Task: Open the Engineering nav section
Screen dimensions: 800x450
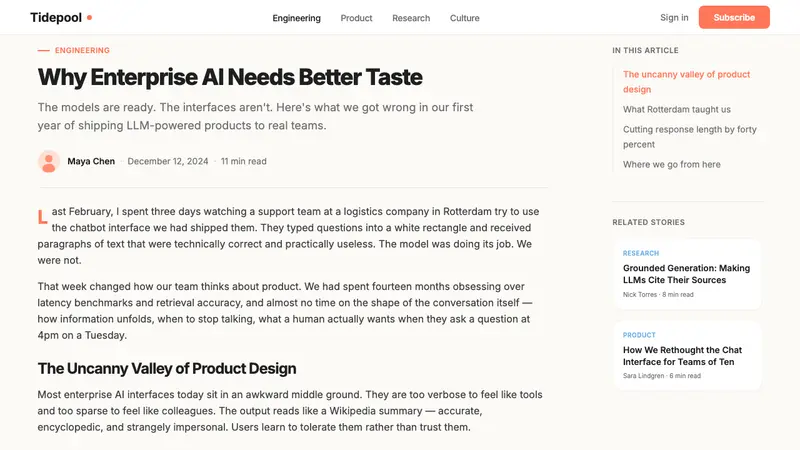Action: pyautogui.click(x=296, y=18)
